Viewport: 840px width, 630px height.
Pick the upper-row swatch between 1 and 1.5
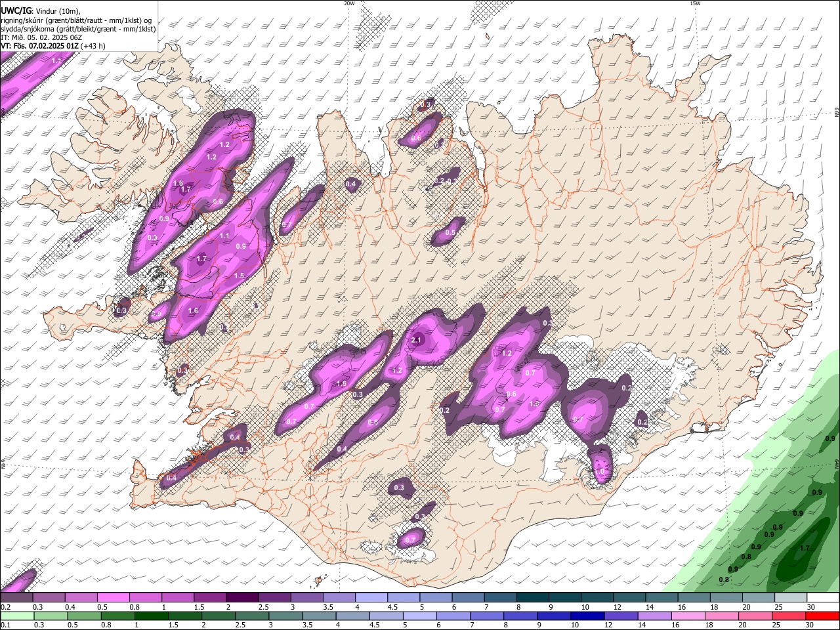coord(177,598)
